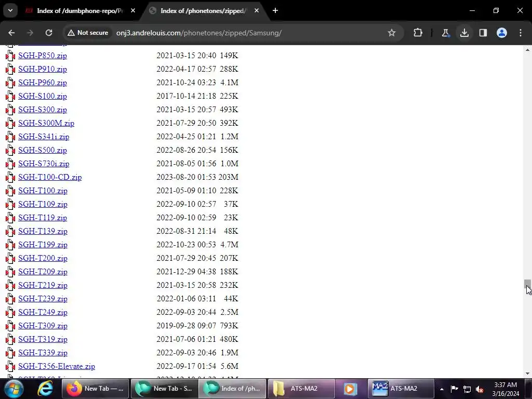Open the browser extensions menu
Screen dimensions: 532x399
[418, 33]
